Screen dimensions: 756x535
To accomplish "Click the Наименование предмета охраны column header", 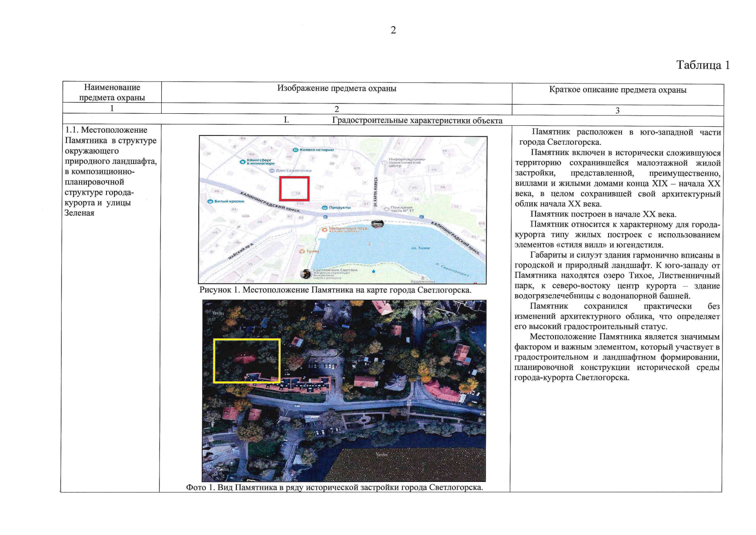I will pos(112,92).
